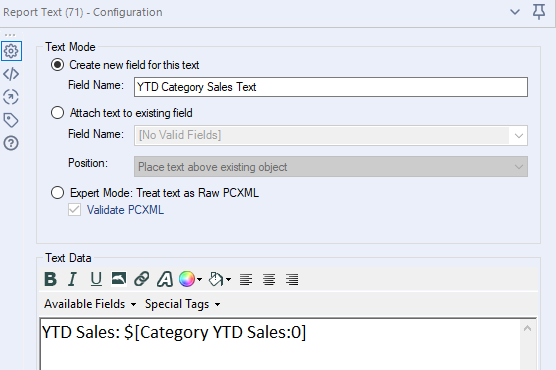Toggle Italic text formatting
The image size is (556, 370).
pos(73,279)
